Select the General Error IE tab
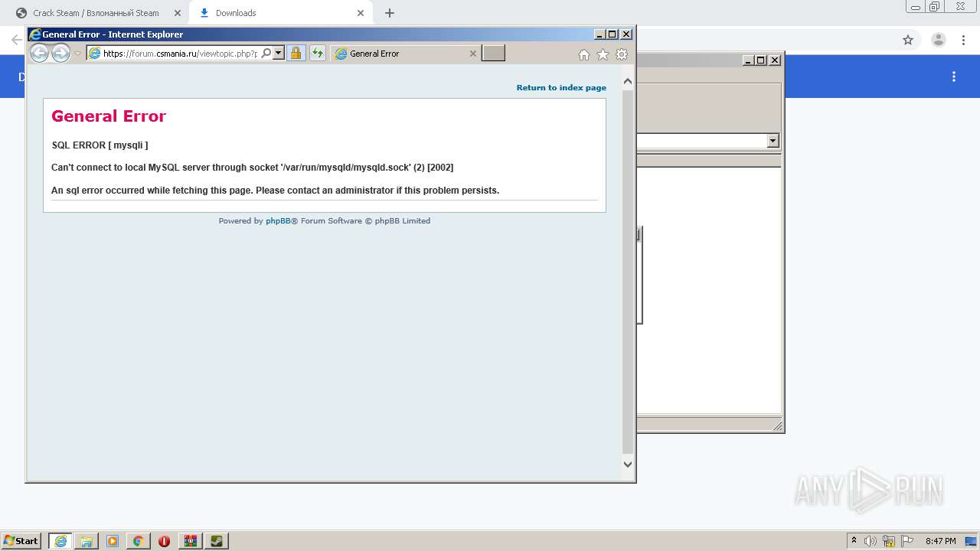The image size is (980, 551). pyautogui.click(x=406, y=54)
